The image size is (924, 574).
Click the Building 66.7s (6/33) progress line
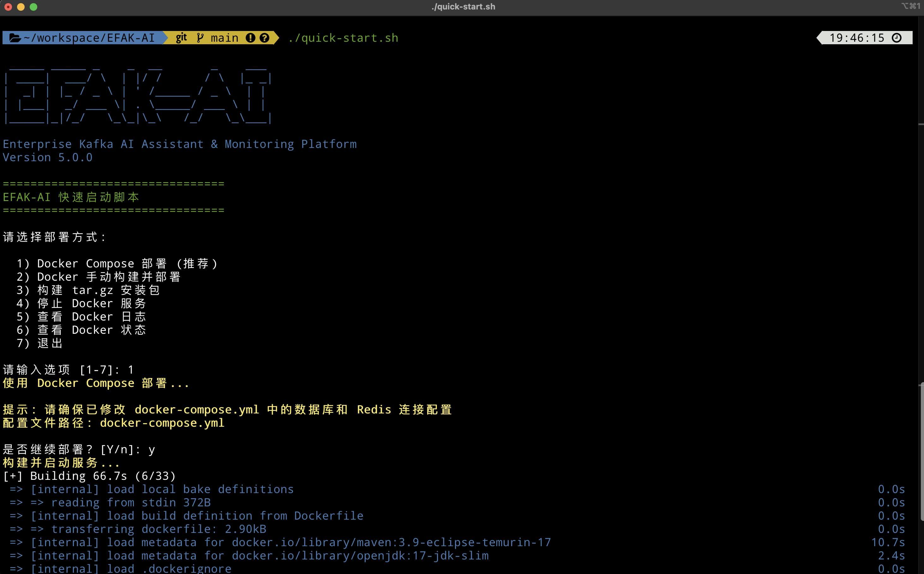tap(89, 476)
